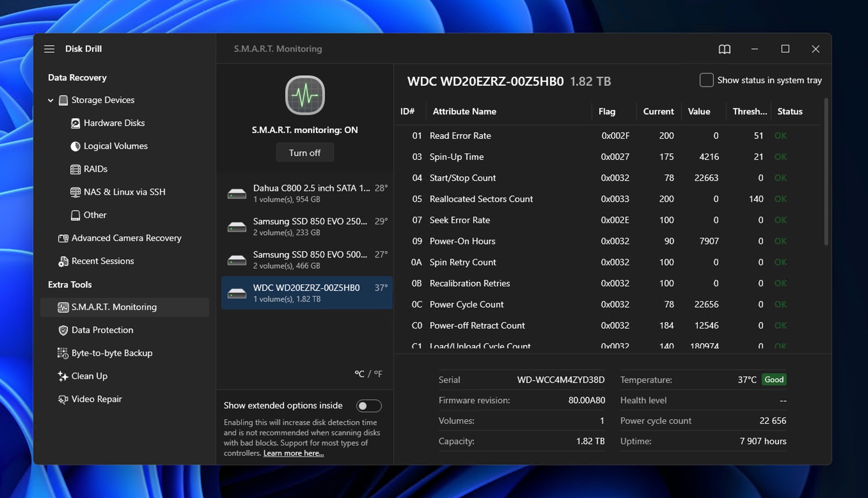Open the Clean Up sparkle icon
This screenshot has height=498, width=868.
tap(63, 376)
